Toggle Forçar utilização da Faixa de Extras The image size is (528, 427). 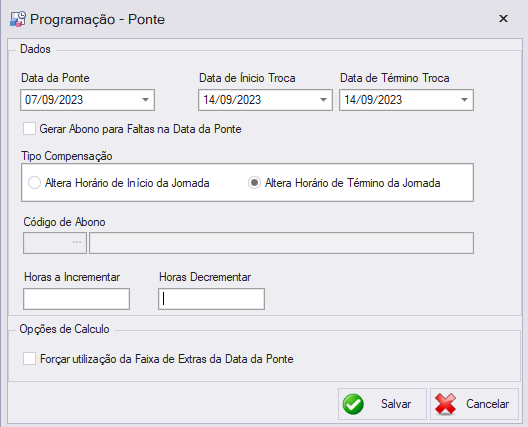click(29, 359)
